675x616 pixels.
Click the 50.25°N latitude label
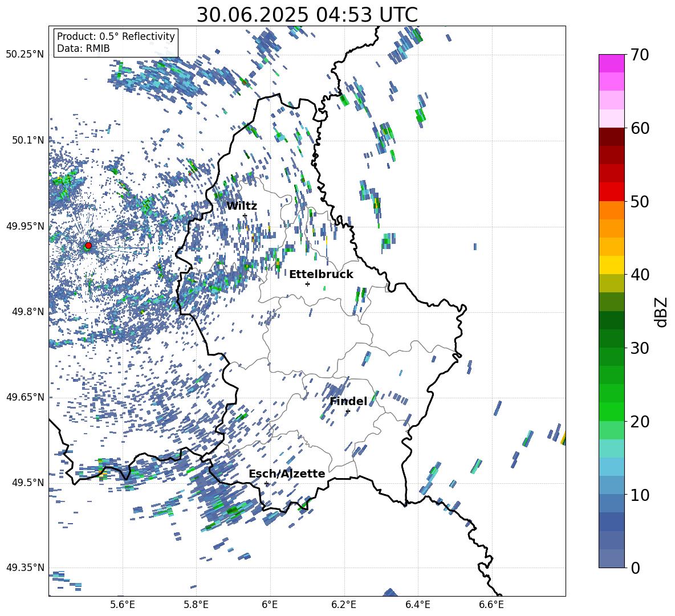[x=25, y=55]
